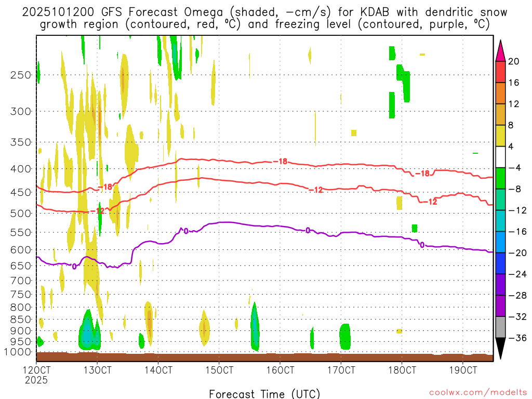
Task: Click the 800 pressure level label
Action: [21, 308]
